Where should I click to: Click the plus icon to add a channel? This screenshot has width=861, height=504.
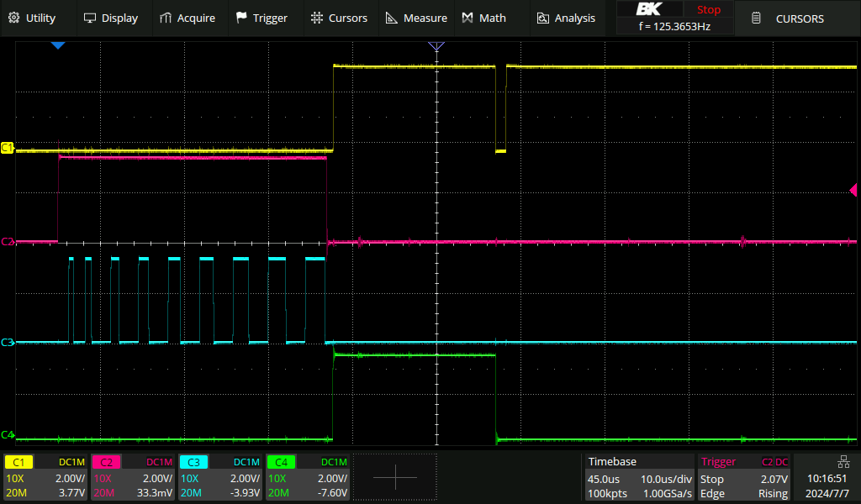click(395, 477)
